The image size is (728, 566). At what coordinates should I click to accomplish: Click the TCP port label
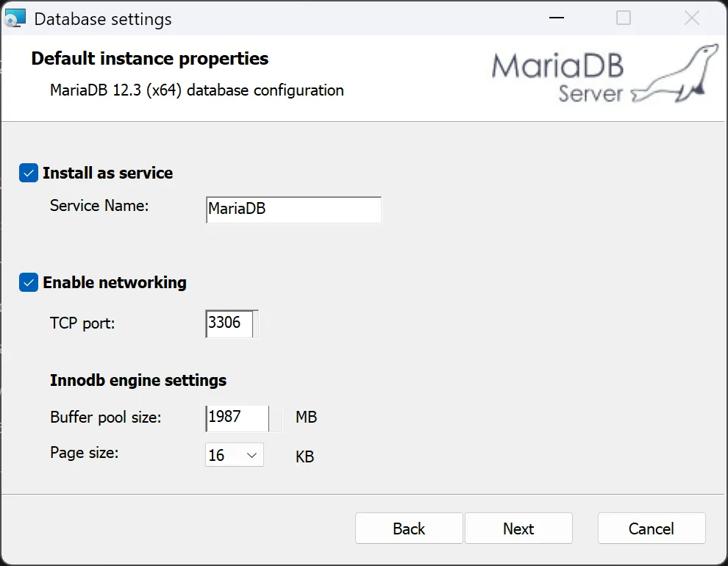click(82, 323)
